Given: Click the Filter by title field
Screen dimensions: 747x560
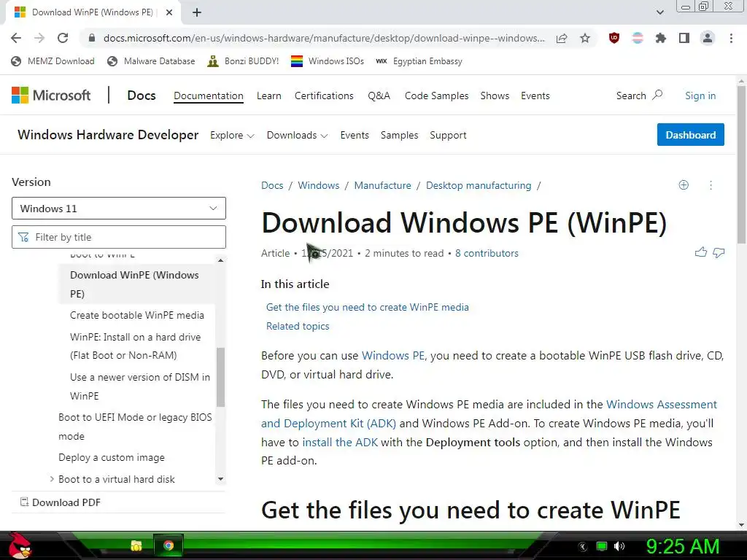Looking at the screenshot, I should [119, 237].
